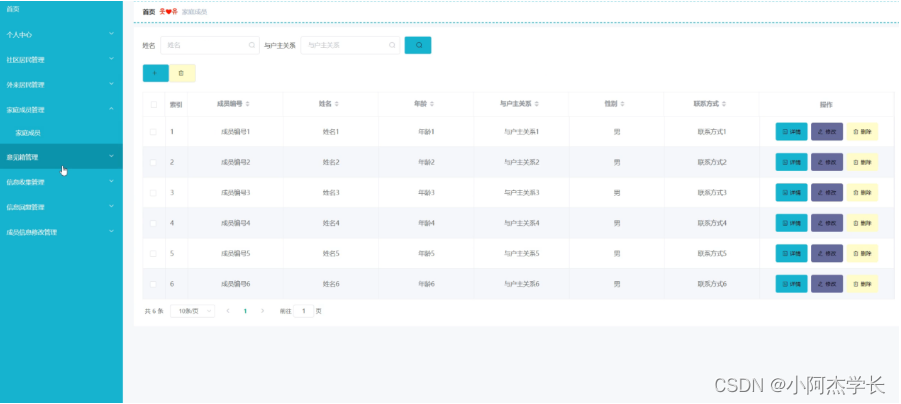Sort the table by 联系方式 column
This screenshot has height=404, width=901.
(724, 104)
